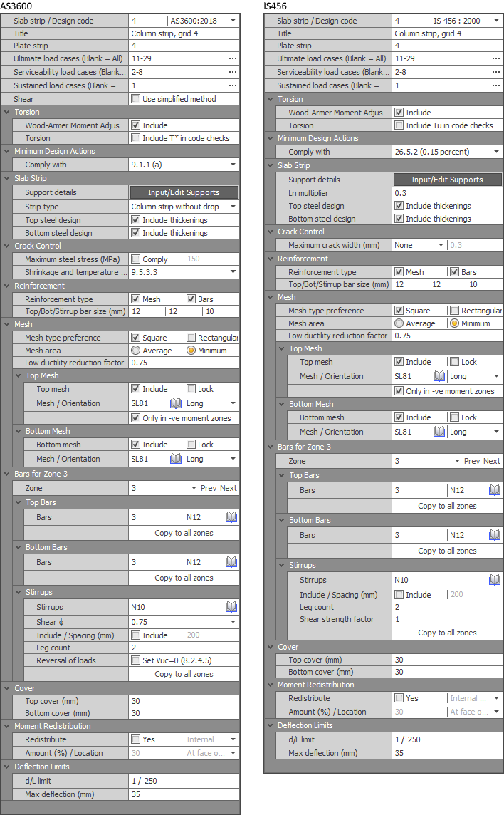Collapse the Torsion section in AS3600
Screen dimensions: 504x815
6,112
